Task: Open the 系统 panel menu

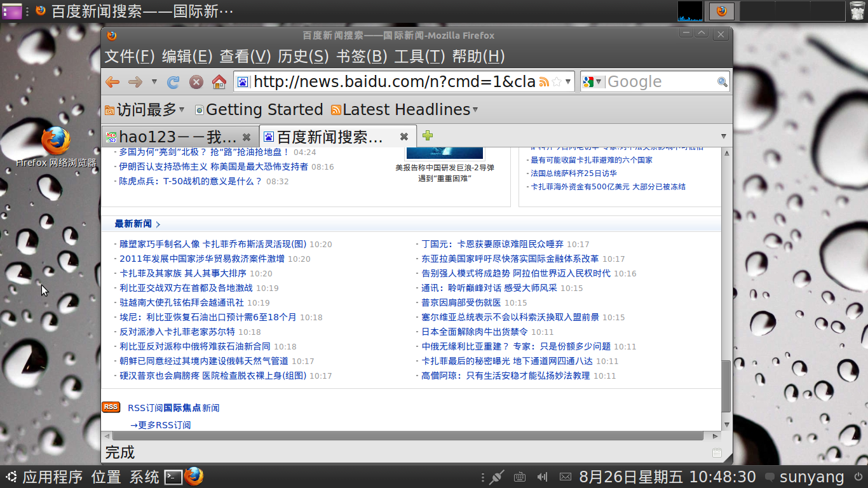Action: [144, 477]
